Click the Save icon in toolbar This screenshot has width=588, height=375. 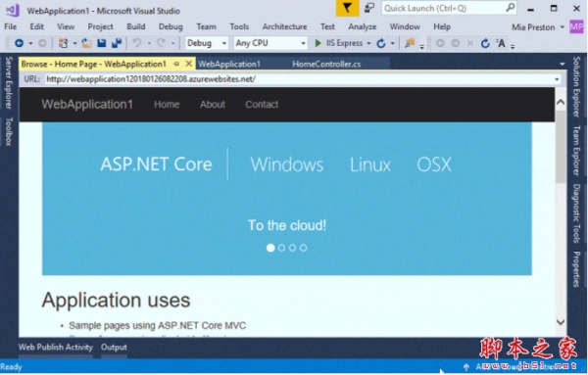point(102,43)
